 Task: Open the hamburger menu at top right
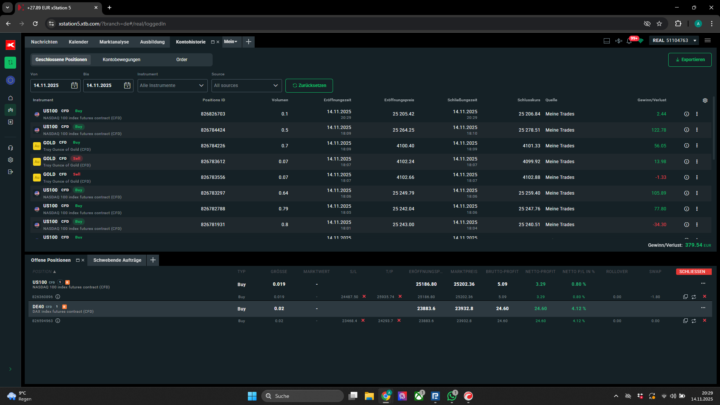pos(708,40)
